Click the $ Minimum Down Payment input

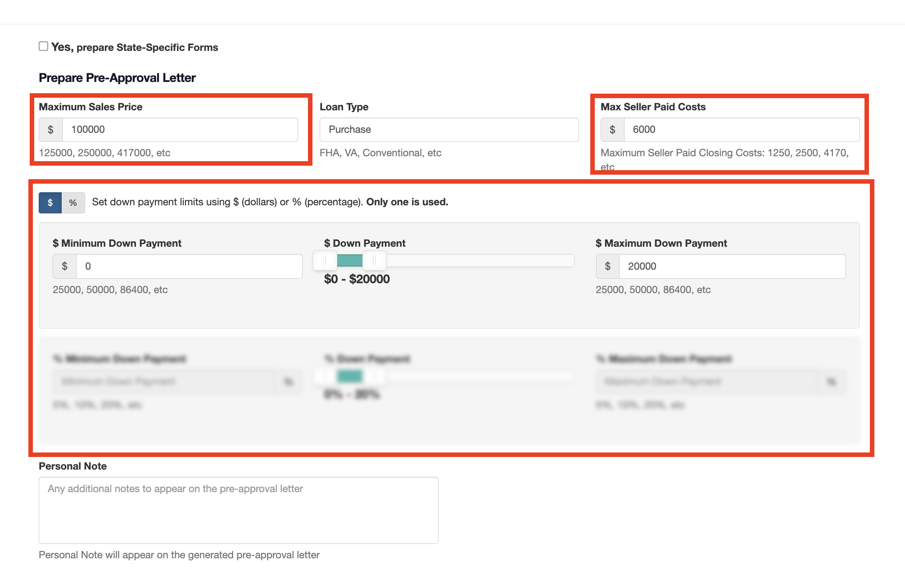[189, 266]
